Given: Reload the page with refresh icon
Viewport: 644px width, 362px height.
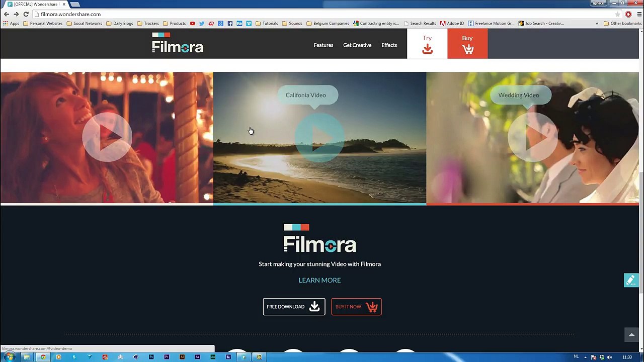Looking at the screenshot, I should (26, 14).
